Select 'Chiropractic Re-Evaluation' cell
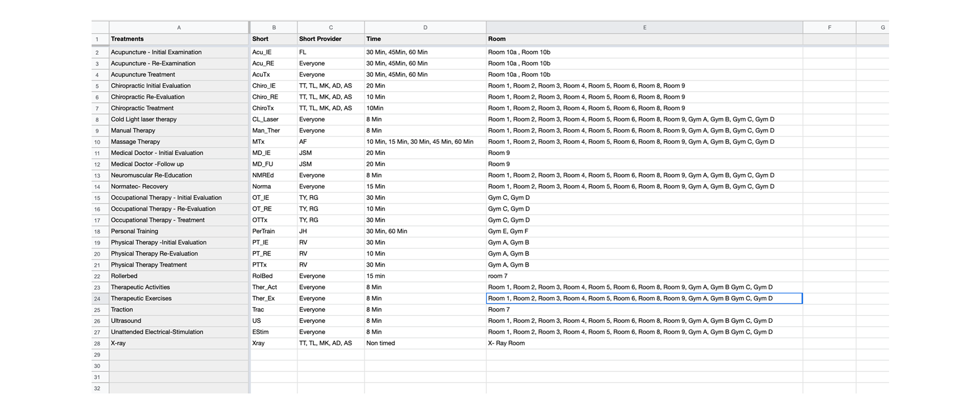 point(179,97)
